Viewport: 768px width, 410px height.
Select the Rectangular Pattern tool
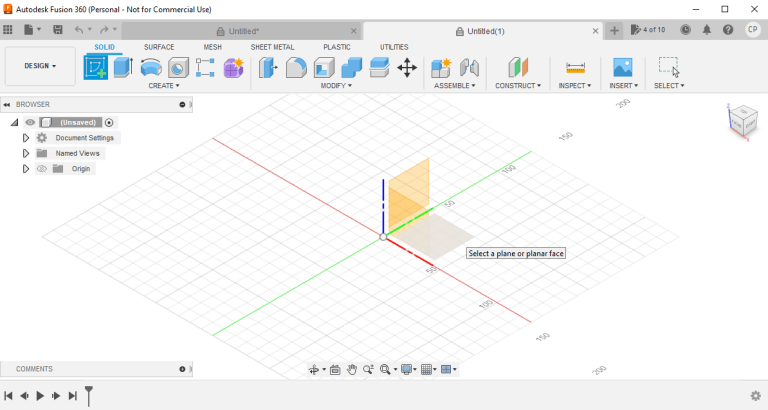(x=205, y=67)
